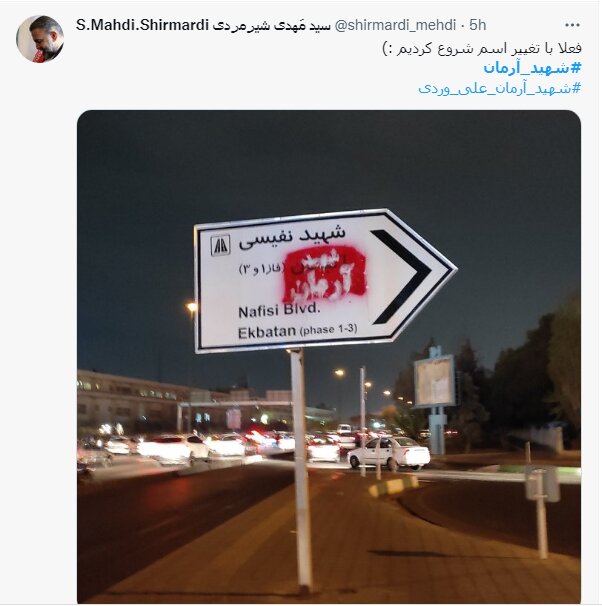Screen dimensions: 602x606
Task: Click the highway symbol icon on sign
Action: tap(220, 245)
